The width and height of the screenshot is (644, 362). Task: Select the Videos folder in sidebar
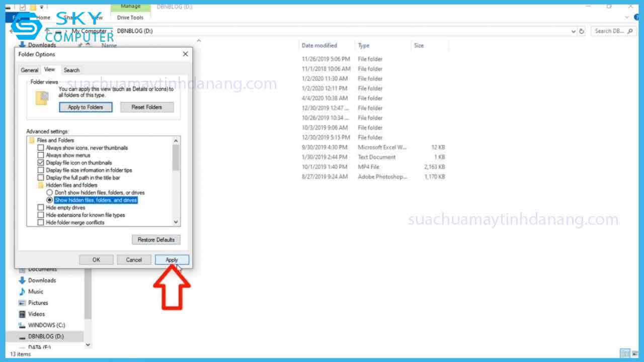coord(37,314)
